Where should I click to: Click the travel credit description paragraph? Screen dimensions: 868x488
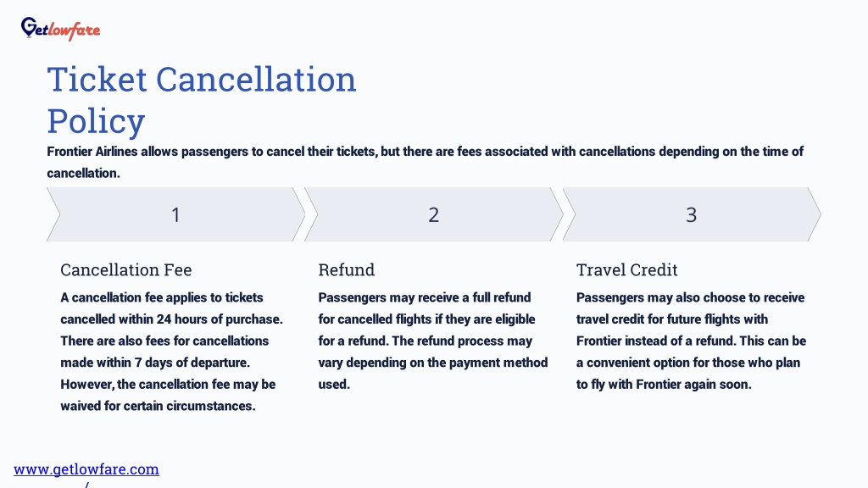(691, 341)
